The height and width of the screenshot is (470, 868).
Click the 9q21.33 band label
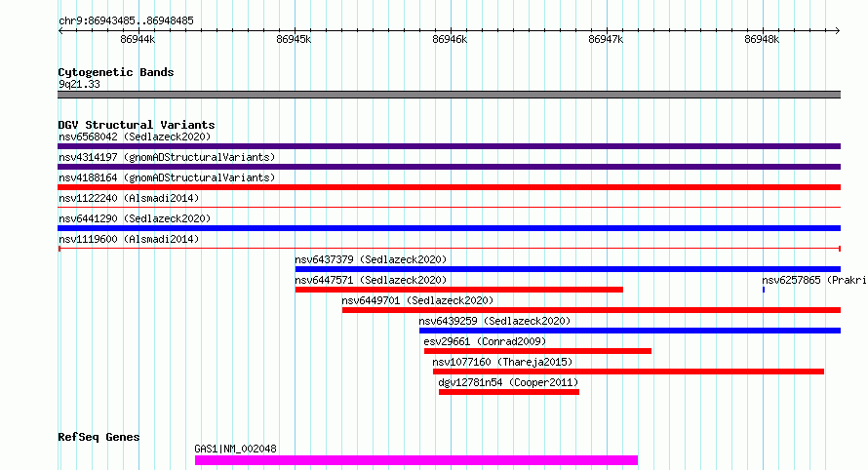[x=79, y=84]
